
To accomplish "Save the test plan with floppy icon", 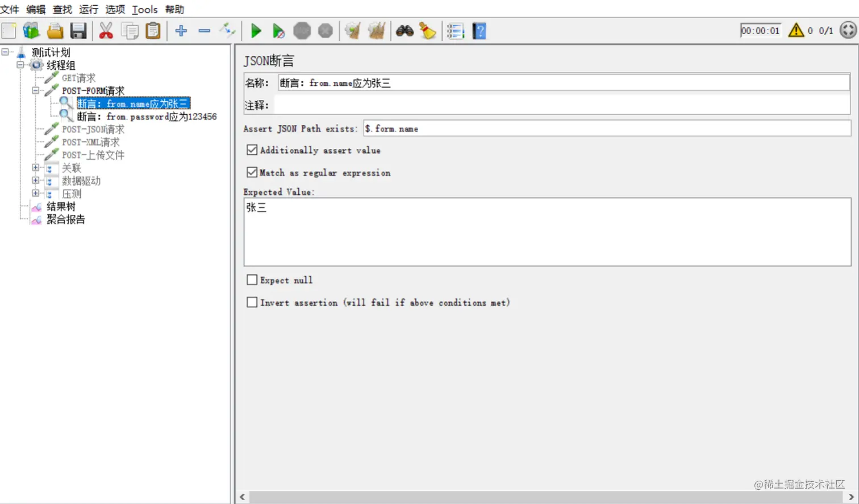I will 78,31.
